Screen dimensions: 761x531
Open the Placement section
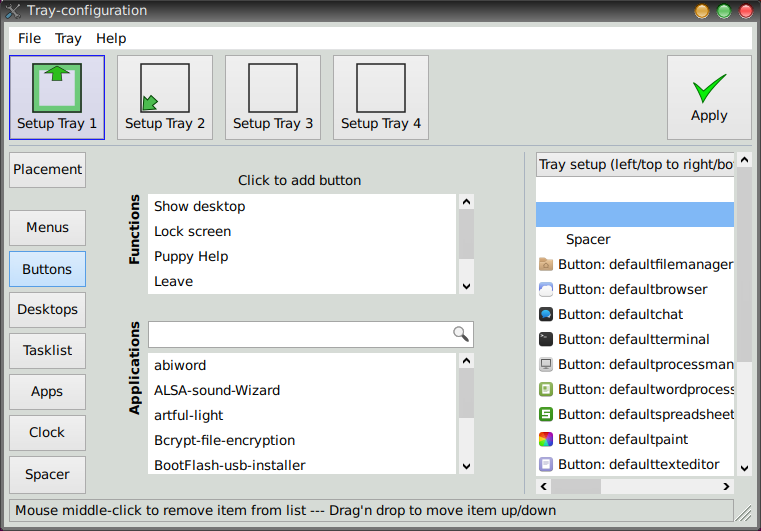pos(48,170)
